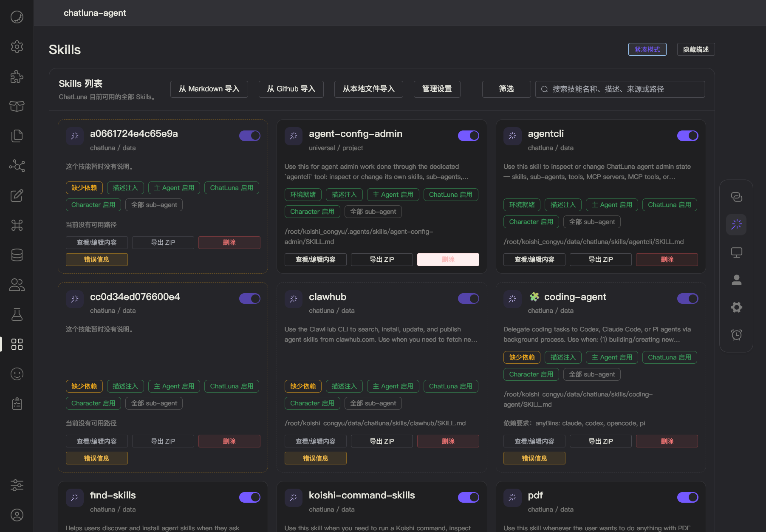Click the sparkle icon on pdf card
Viewport: 766px width, 532px height.
tap(512, 498)
